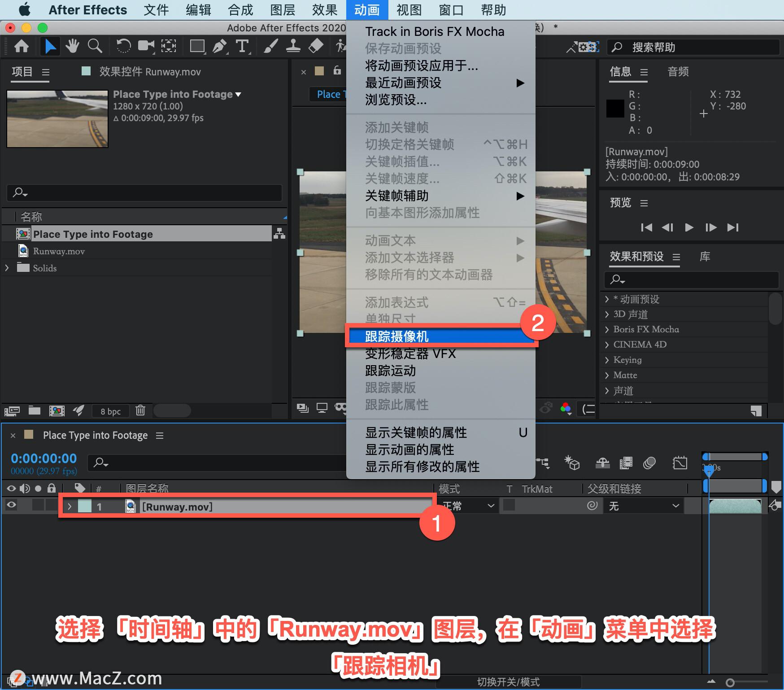Hide the Runway.mov layer with the eye toggle
Viewport: 784px width, 690px height.
tap(11, 506)
